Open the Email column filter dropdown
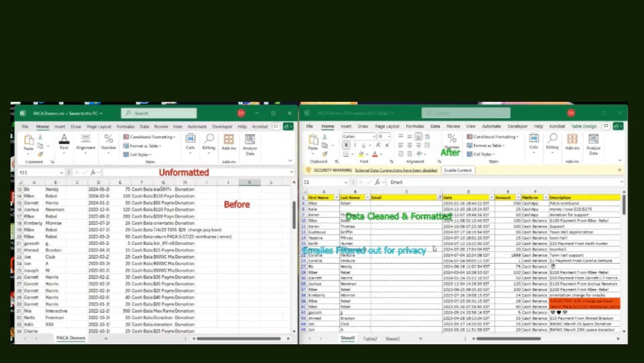The image size is (644, 363). click(439, 198)
